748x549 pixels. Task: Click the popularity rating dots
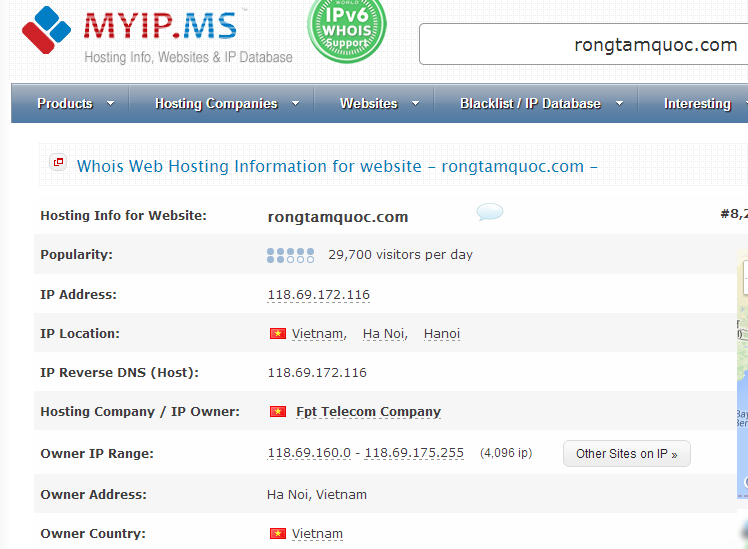[x=290, y=255]
